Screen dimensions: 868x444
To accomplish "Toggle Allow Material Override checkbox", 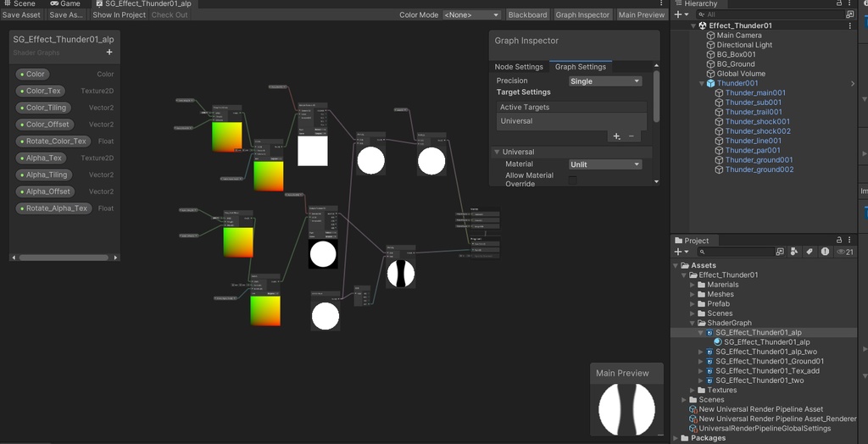I will pos(573,180).
